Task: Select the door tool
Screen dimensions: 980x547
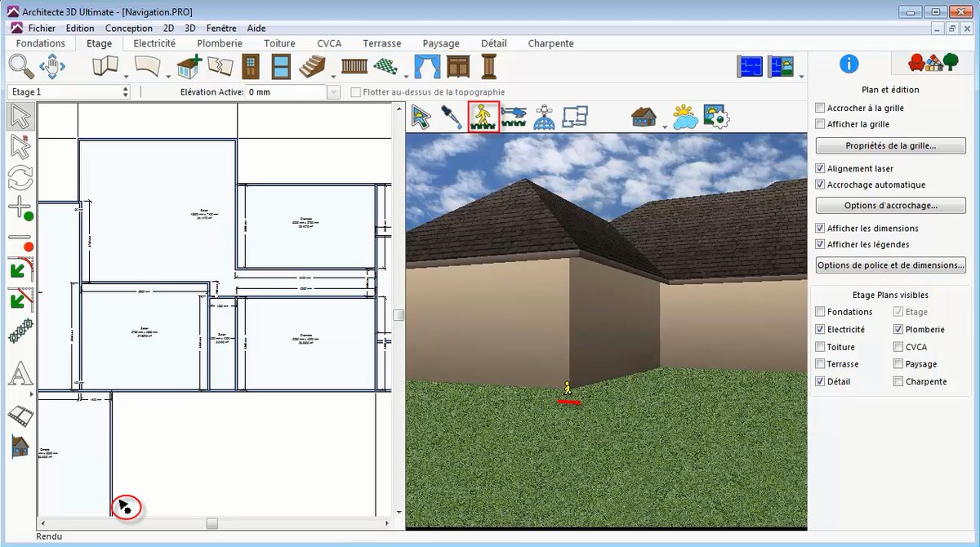Action: point(251,66)
